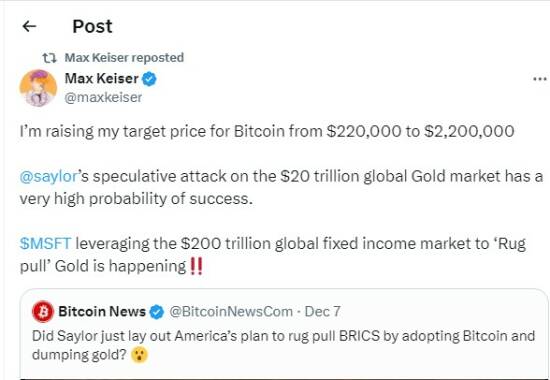Click the "Max Keiser reposted" label
Image resolution: width=550 pixels, height=380 pixels.
click(x=124, y=58)
